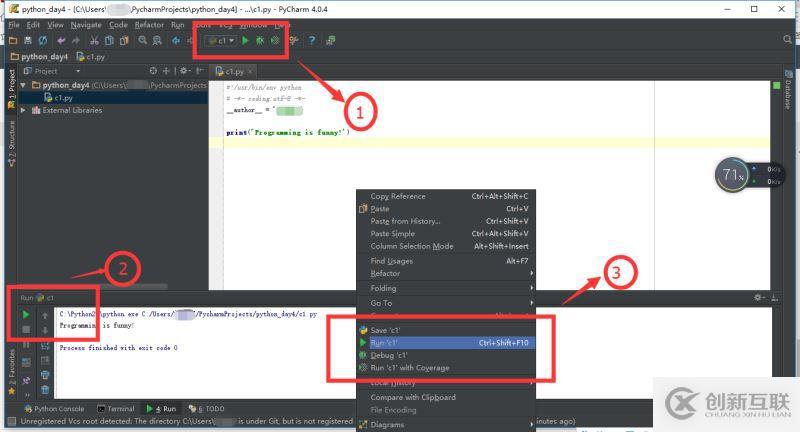The height and width of the screenshot is (432, 800).
Task: Open the Navigate menu
Action: (x=86, y=24)
